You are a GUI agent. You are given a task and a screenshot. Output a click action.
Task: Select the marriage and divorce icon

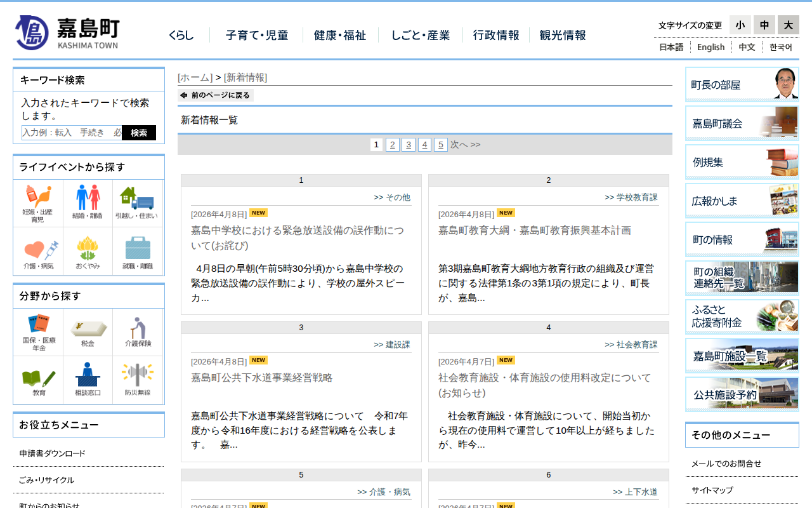coord(88,203)
